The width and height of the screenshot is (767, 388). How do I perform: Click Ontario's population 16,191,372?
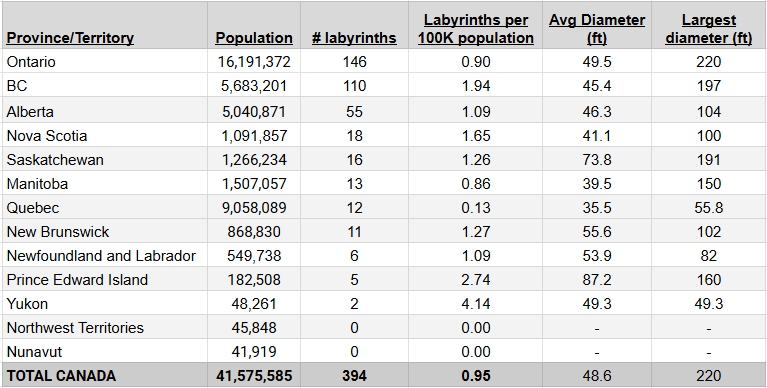[254, 62]
